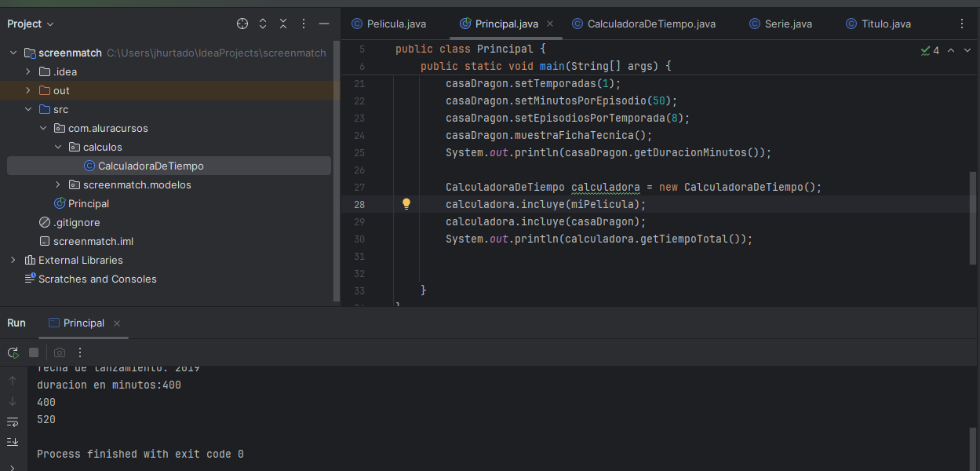
Task: Open the Project view dropdown
Action: coord(31,24)
